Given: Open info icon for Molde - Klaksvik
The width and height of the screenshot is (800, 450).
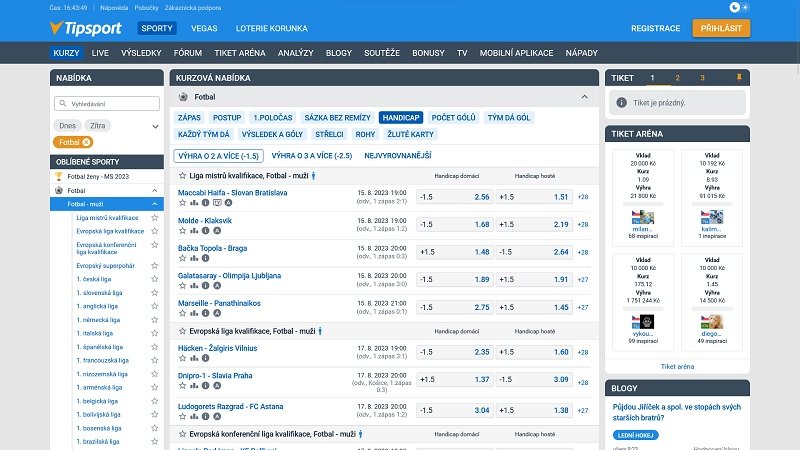Looking at the screenshot, I should pos(205,231).
